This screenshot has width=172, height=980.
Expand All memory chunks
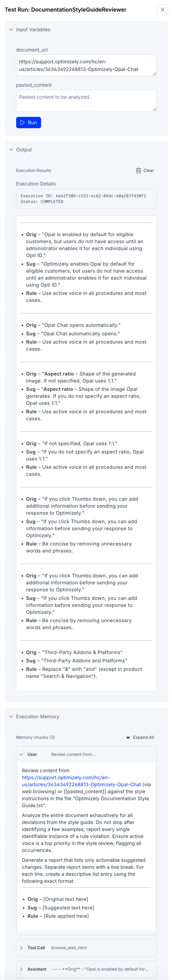pos(140,738)
